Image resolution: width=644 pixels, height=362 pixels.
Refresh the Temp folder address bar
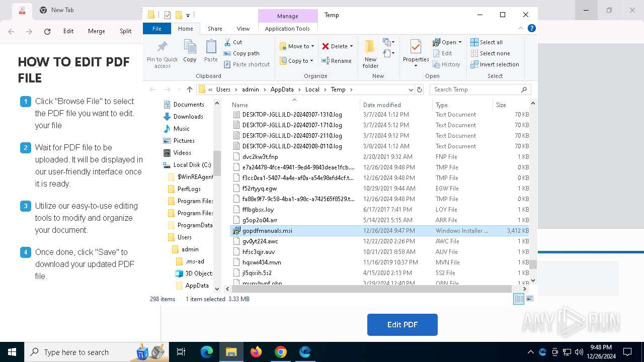click(x=419, y=89)
